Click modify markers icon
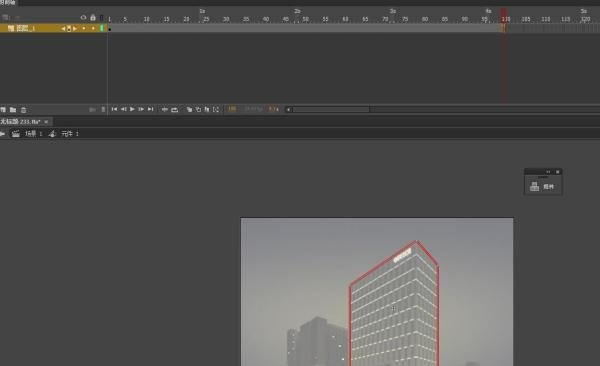Image resolution: width=600 pixels, height=366 pixels. coord(216,109)
